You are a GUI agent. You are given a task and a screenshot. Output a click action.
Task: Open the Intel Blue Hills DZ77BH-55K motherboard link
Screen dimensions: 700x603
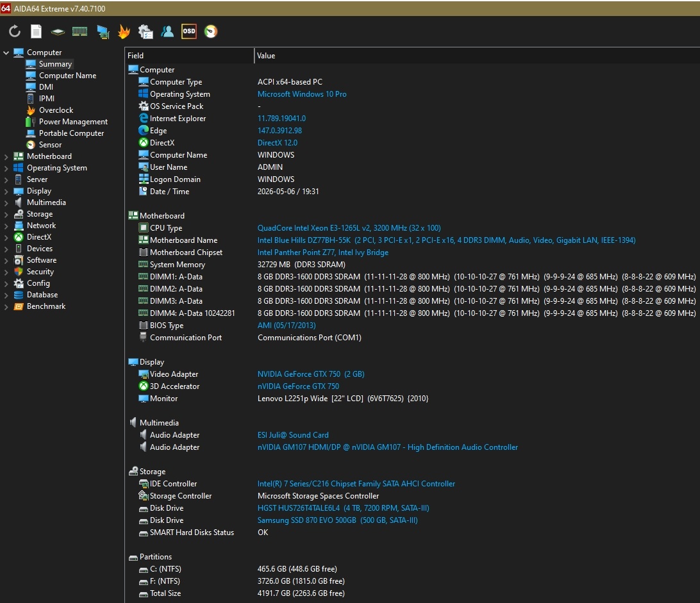click(x=446, y=240)
